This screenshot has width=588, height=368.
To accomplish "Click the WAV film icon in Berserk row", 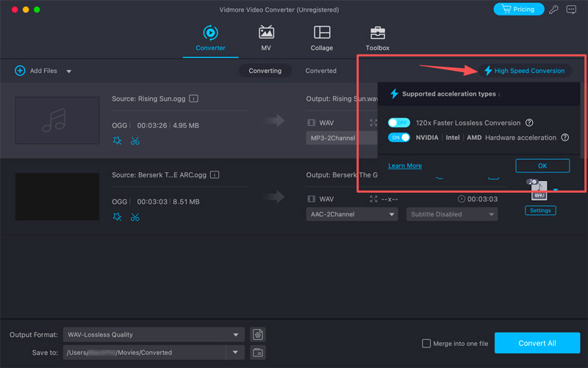I will click(x=311, y=199).
